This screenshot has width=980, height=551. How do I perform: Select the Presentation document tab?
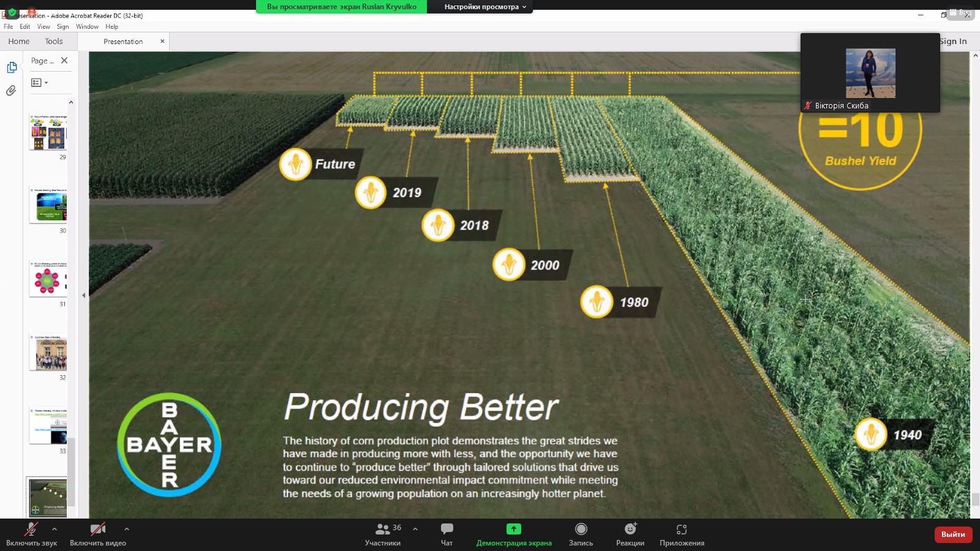(123, 42)
